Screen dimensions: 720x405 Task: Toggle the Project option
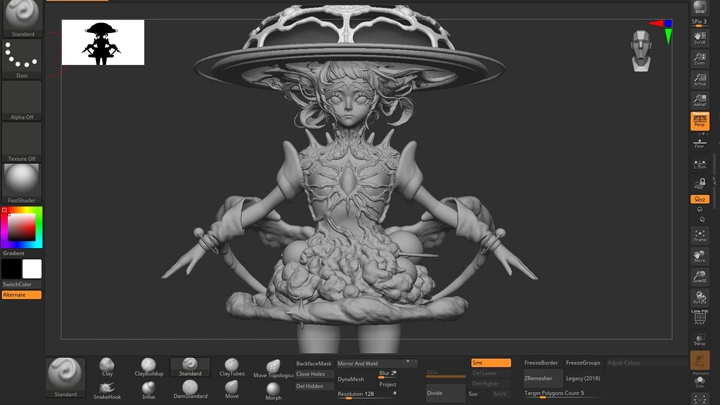(x=388, y=384)
